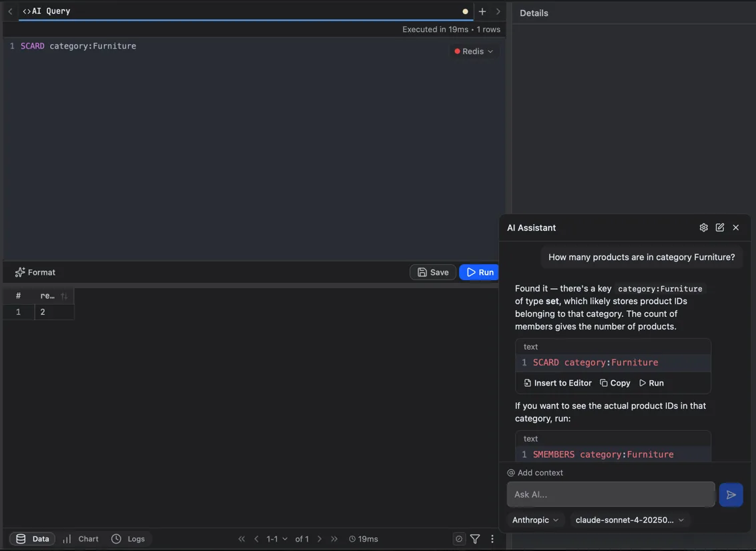Jump to the first page of results

coord(242,539)
